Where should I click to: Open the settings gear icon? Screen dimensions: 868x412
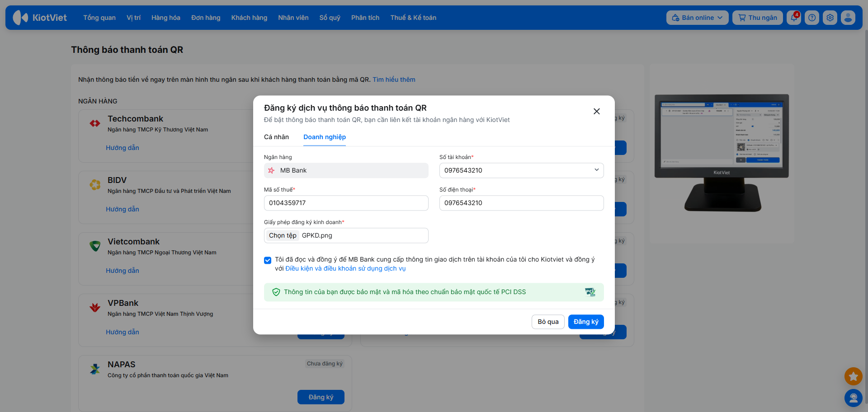[x=830, y=18]
